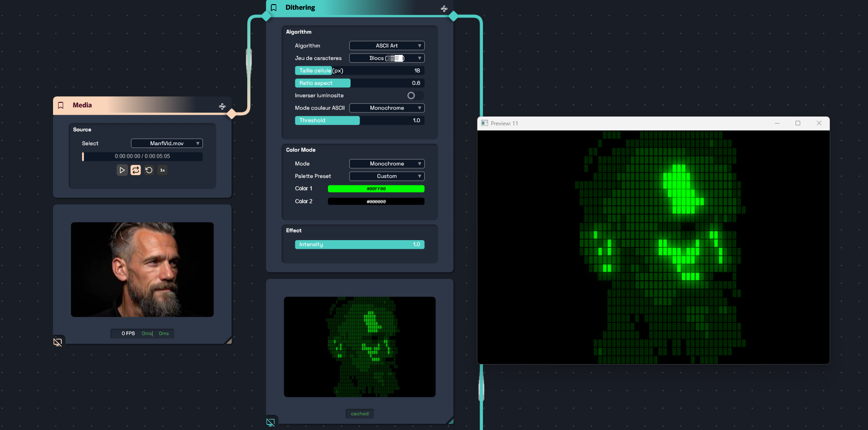The height and width of the screenshot is (430, 868).
Task: Open node settings icon on the Media header
Action: (222, 106)
